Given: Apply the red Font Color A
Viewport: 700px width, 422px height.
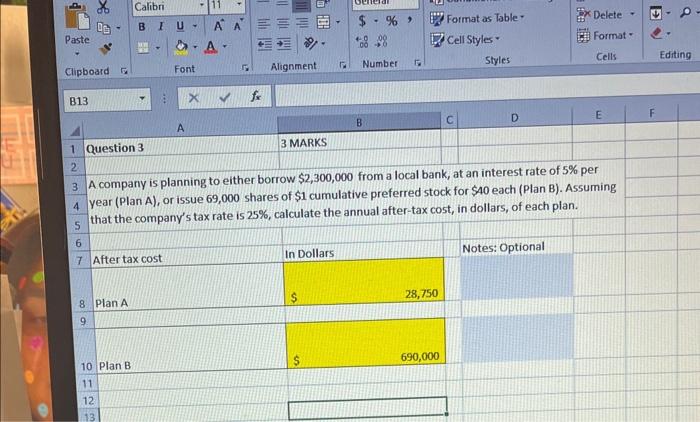Looking at the screenshot, I should coord(211,47).
